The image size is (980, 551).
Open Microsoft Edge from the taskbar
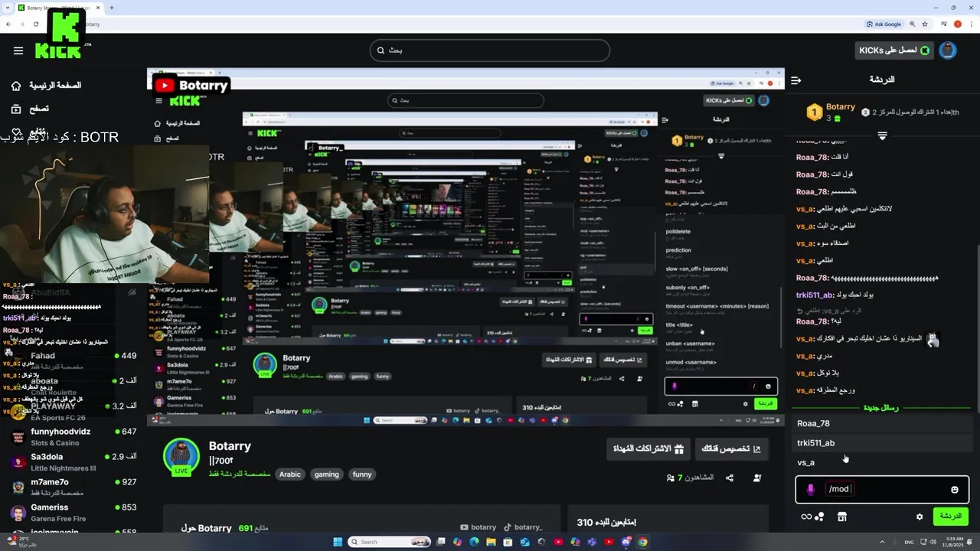click(x=474, y=542)
